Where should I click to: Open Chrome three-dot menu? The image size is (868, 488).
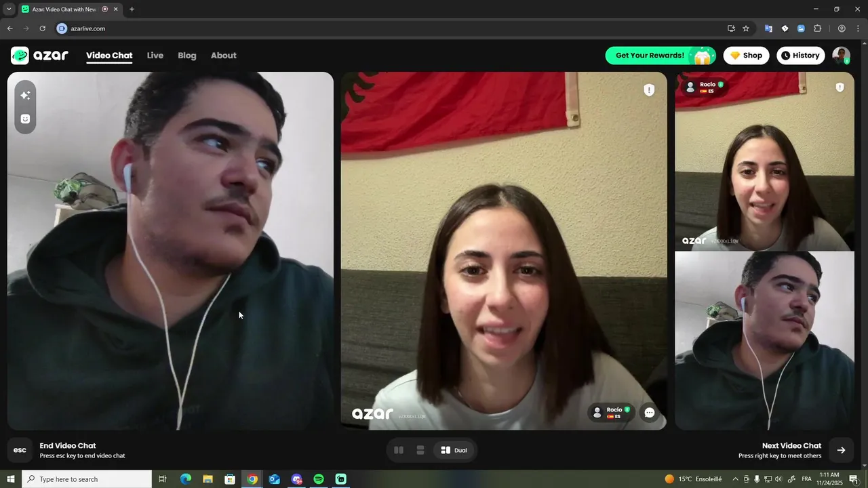[x=858, y=28]
